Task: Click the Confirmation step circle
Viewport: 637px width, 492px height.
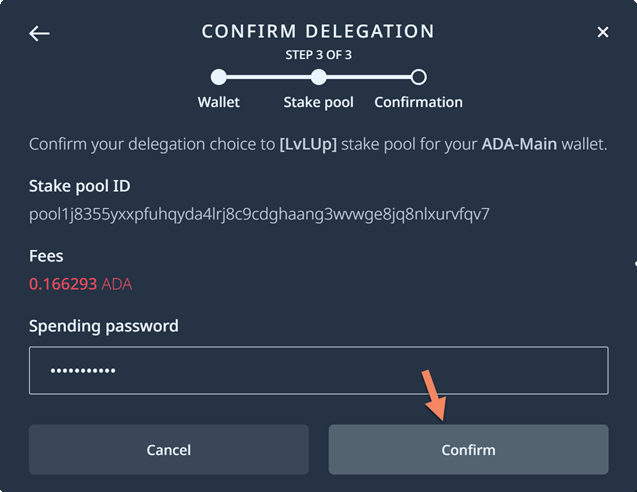Action: tap(419, 77)
